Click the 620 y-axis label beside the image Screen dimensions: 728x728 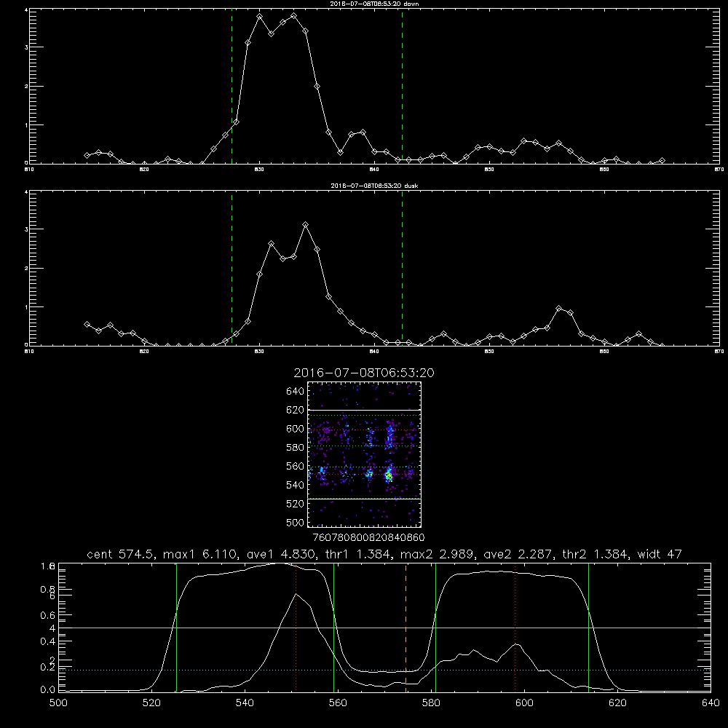coord(296,410)
